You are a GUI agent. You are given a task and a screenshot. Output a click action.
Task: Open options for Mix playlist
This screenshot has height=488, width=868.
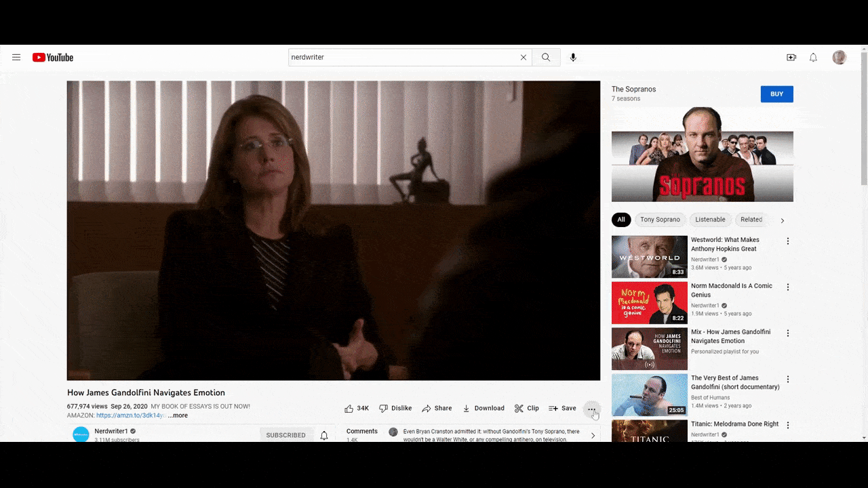click(x=788, y=333)
